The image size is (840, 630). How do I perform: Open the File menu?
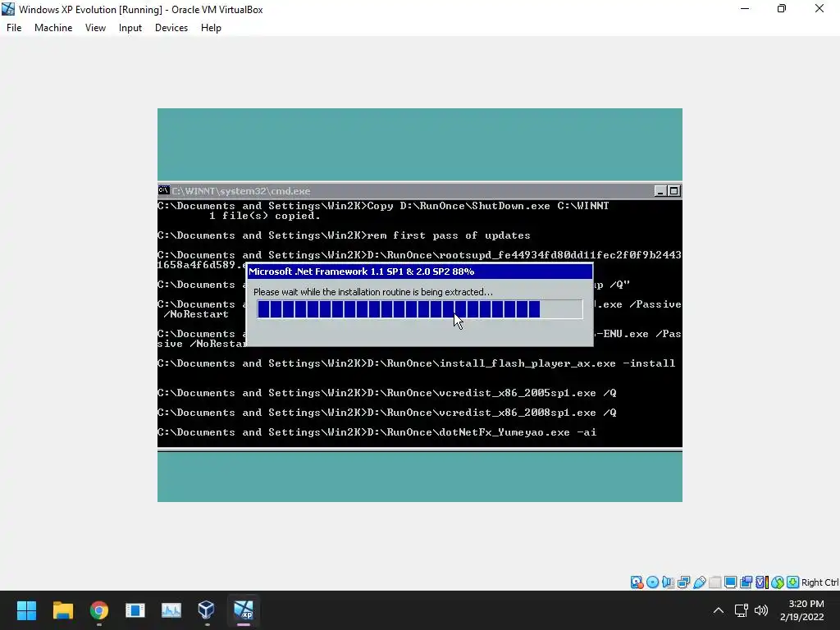(x=14, y=28)
